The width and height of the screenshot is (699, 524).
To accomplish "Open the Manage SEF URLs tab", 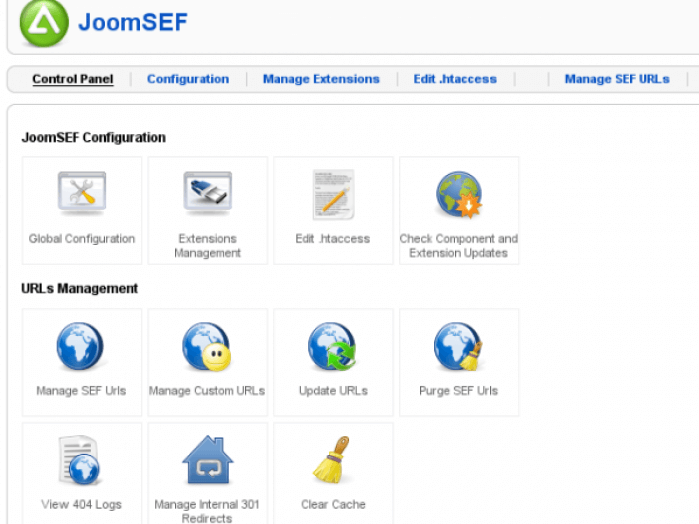I will pyautogui.click(x=617, y=79).
